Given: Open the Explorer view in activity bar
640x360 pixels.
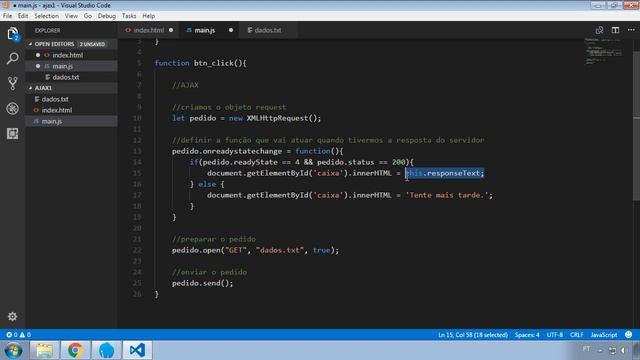Looking at the screenshot, I should [x=12, y=34].
